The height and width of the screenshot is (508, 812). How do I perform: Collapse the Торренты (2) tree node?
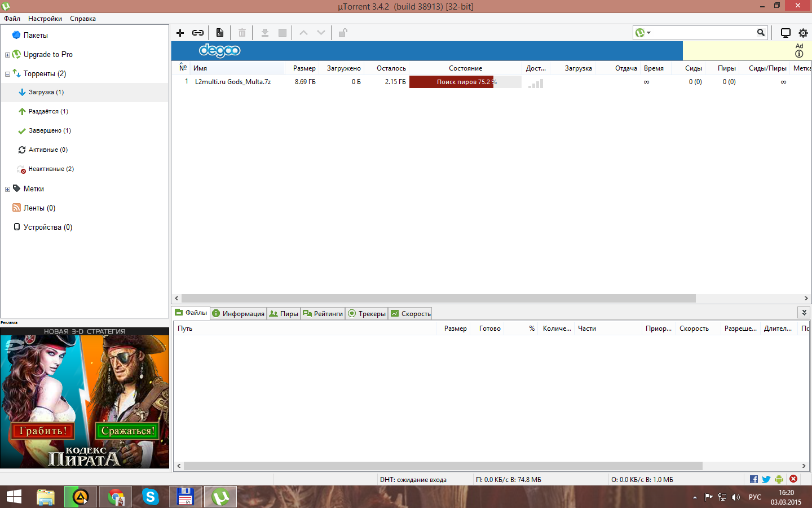click(x=7, y=74)
